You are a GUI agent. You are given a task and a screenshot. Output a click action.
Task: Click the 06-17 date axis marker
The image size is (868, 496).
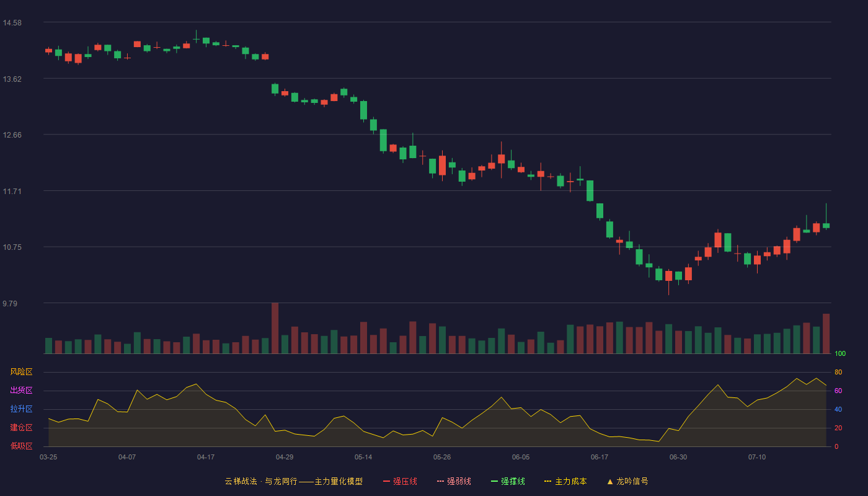tap(600, 457)
